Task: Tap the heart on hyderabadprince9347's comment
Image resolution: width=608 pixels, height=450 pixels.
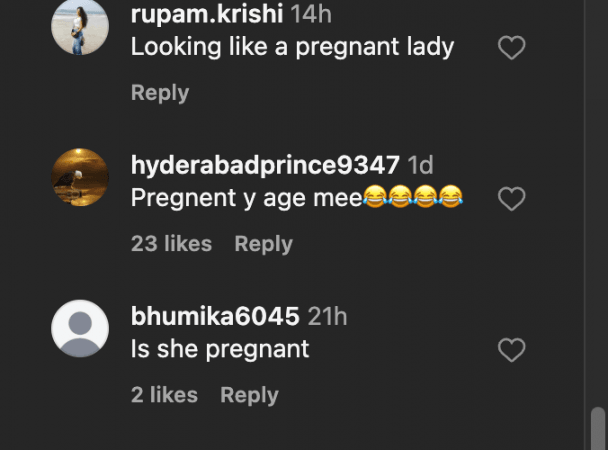Action: [511, 199]
